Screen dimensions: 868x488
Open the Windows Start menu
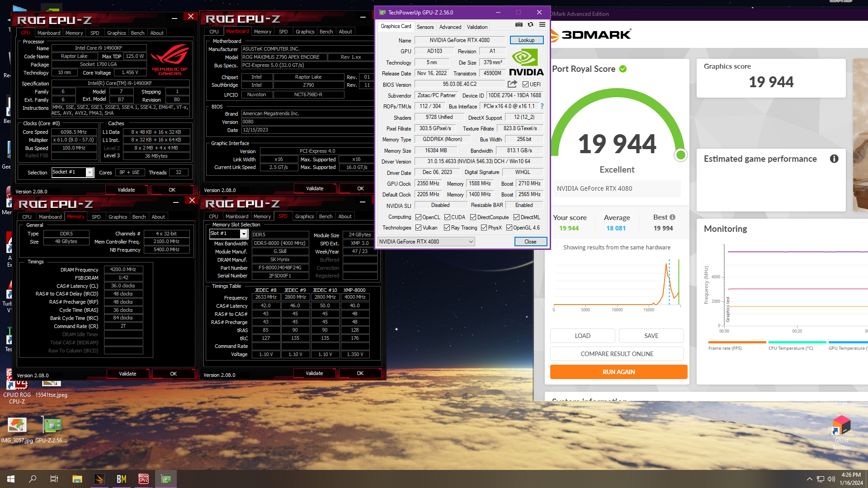[x=11, y=479]
